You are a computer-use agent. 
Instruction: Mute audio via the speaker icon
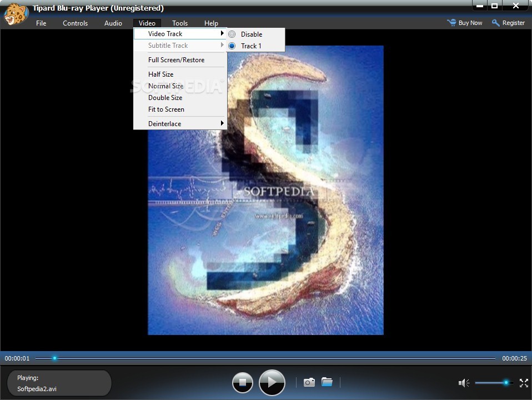[x=464, y=383]
